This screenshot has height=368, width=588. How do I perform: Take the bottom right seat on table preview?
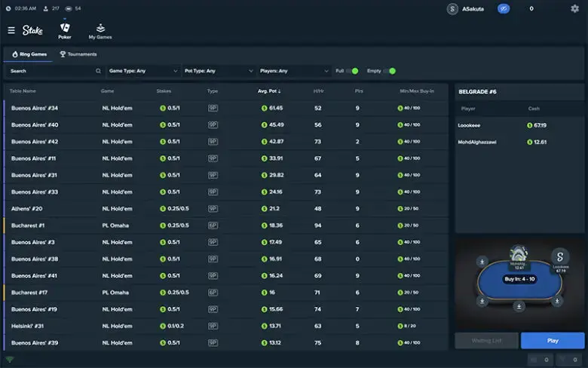pos(557,301)
